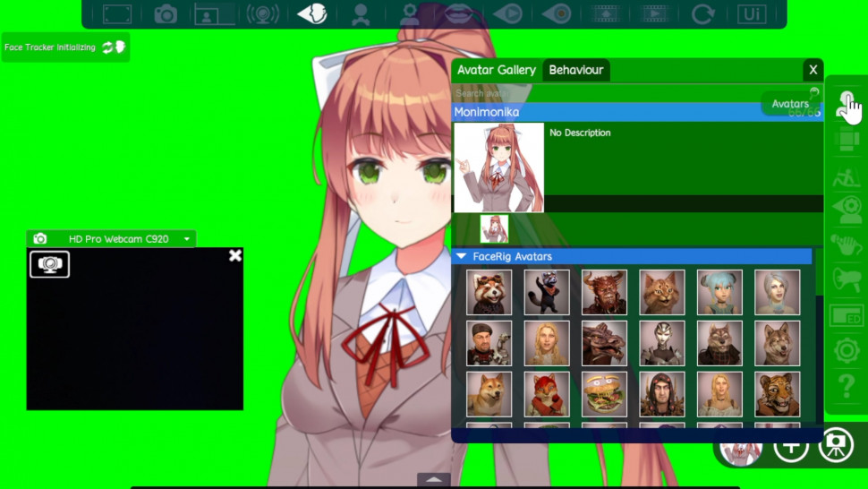Click the camera on tripod button

pos(836,445)
